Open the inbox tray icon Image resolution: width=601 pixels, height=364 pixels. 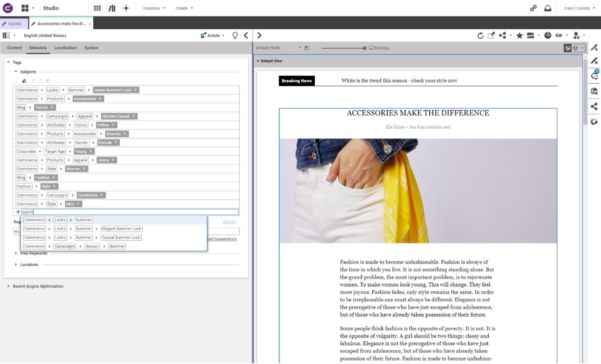(548, 8)
